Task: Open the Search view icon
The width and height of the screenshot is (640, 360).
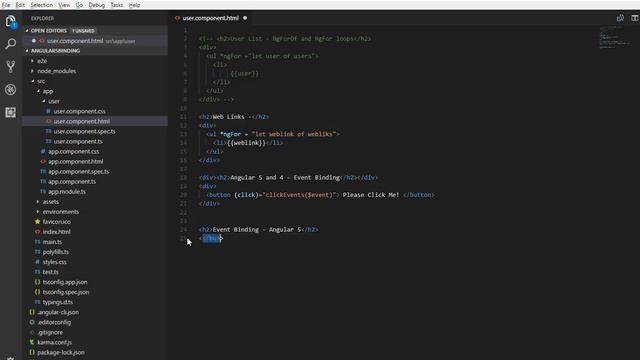Action: tap(11, 44)
